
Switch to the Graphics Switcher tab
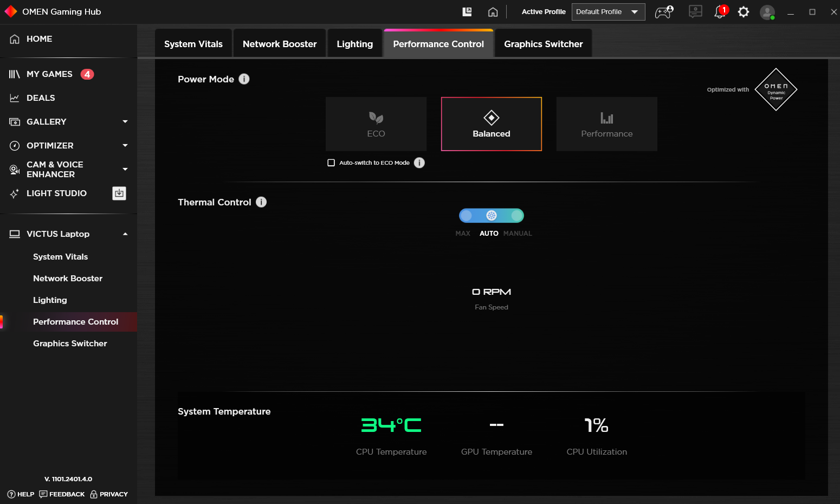pos(544,44)
